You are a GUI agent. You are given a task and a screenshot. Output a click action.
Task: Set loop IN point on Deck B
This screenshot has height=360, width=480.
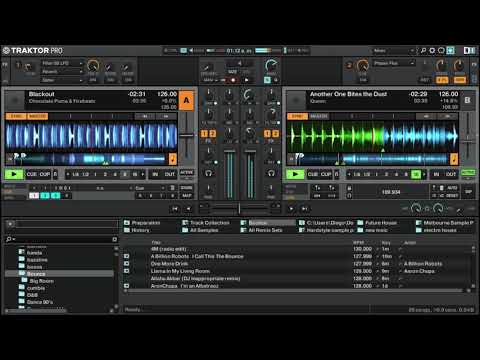[x=436, y=174]
